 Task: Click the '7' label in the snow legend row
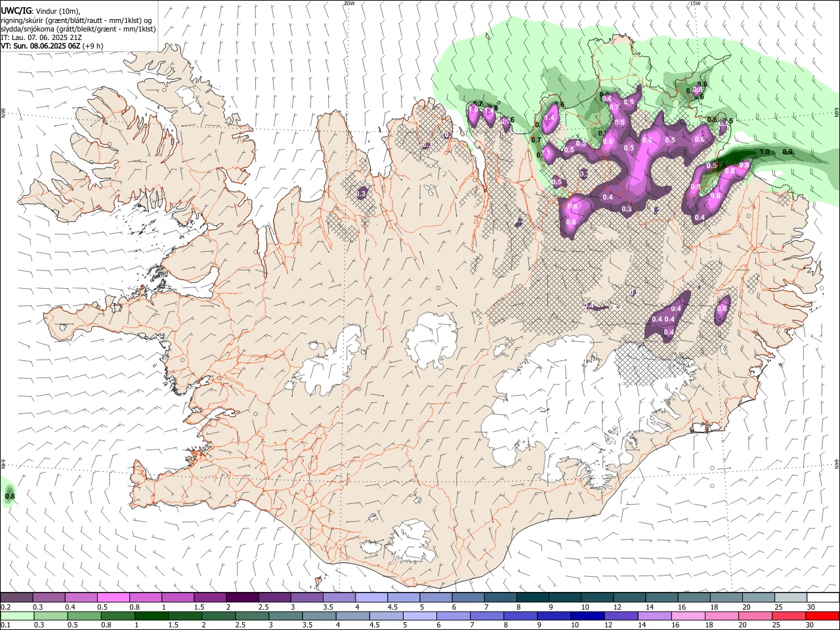[x=486, y=606]
